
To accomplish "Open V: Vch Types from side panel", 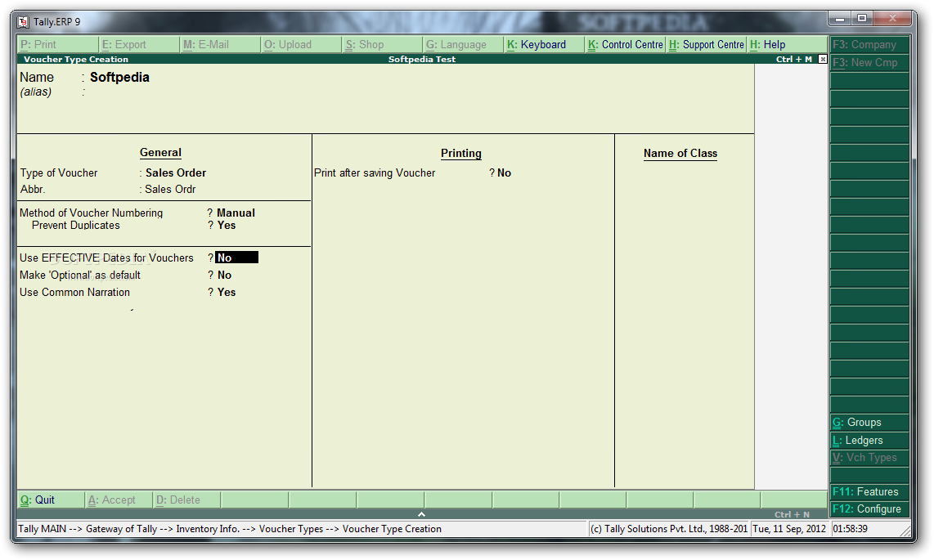I will pyautogui.click(x=869, y=458).
